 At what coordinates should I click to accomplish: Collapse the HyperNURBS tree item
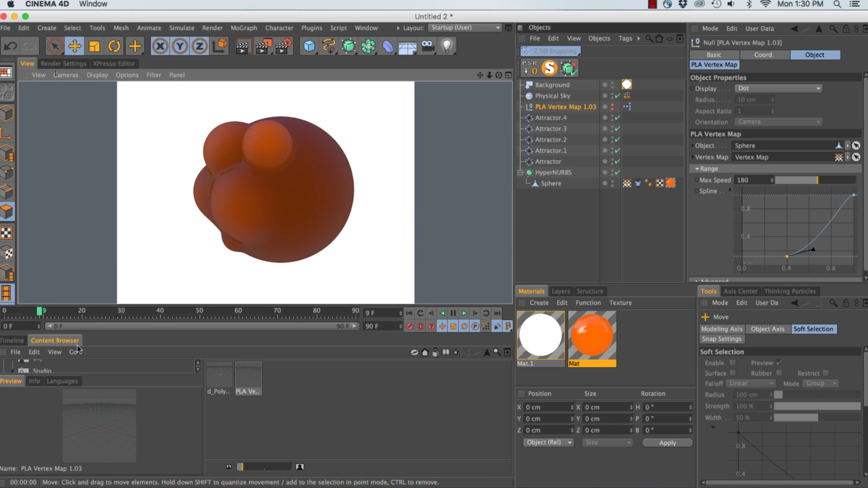tap(520, 172)
